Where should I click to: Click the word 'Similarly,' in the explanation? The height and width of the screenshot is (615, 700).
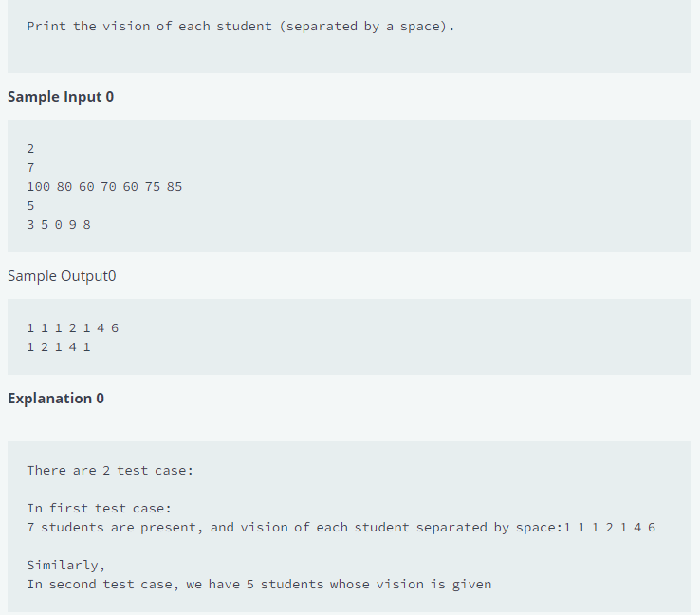(65, 566)
